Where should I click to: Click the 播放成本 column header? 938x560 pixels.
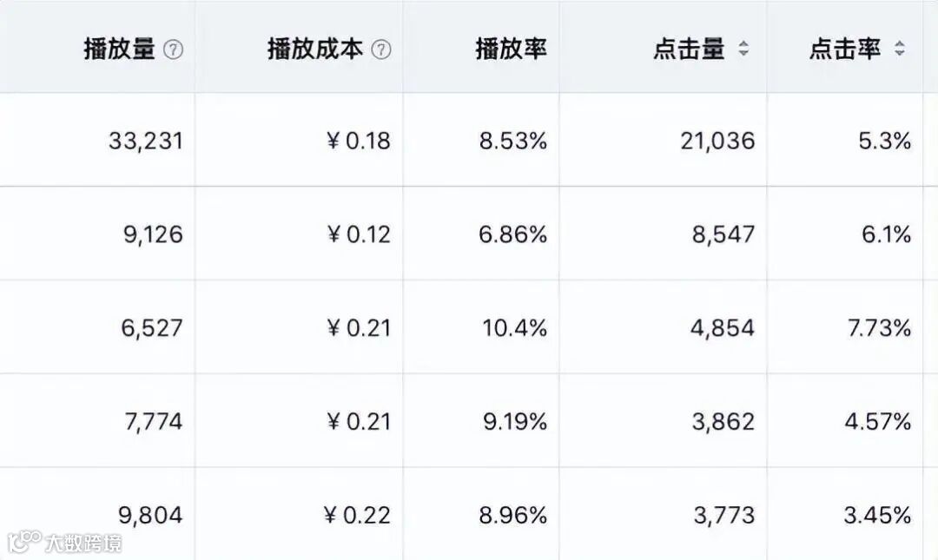tap(314, 49)
